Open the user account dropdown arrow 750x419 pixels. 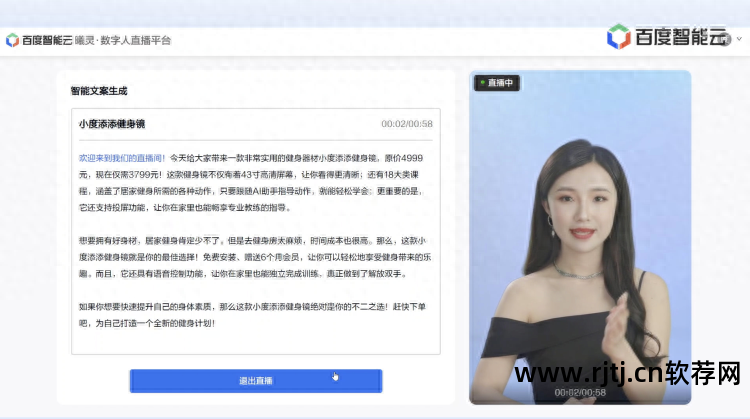pos(739,39)
